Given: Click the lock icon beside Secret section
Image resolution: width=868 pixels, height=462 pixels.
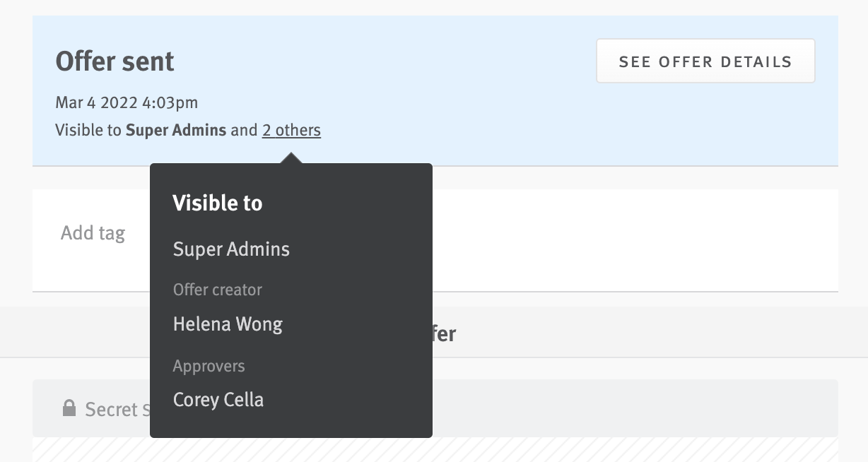Looking at the screenshot, I should [x=69, y=408].
